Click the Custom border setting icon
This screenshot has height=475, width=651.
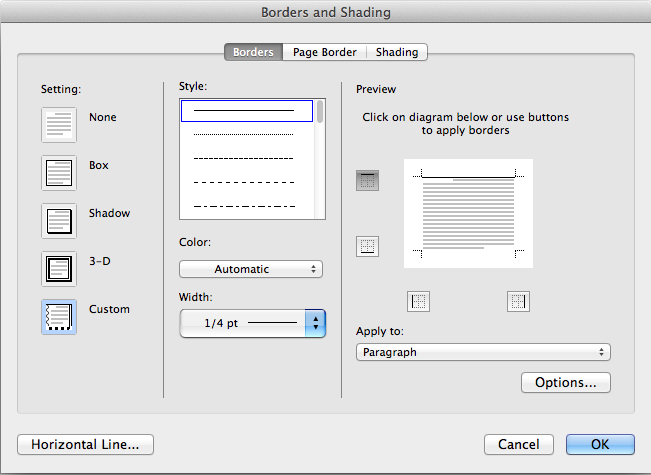(59, 316)
